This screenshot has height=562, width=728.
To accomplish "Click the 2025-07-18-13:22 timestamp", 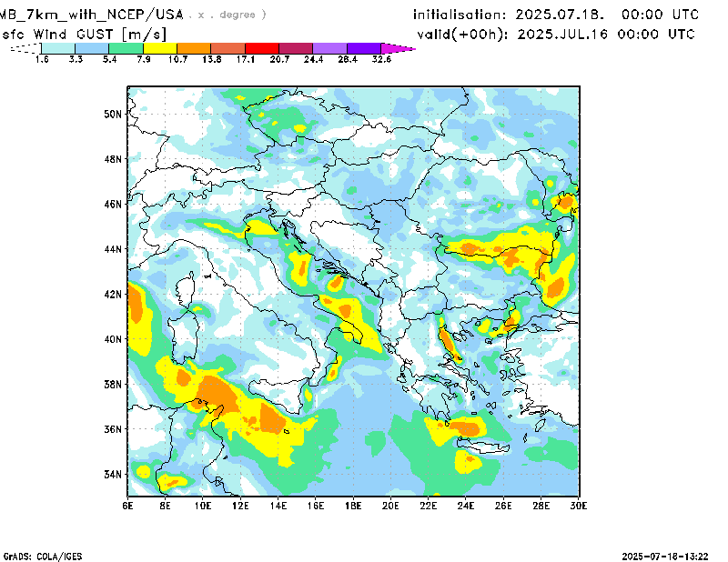I will [x=665, y=557].
